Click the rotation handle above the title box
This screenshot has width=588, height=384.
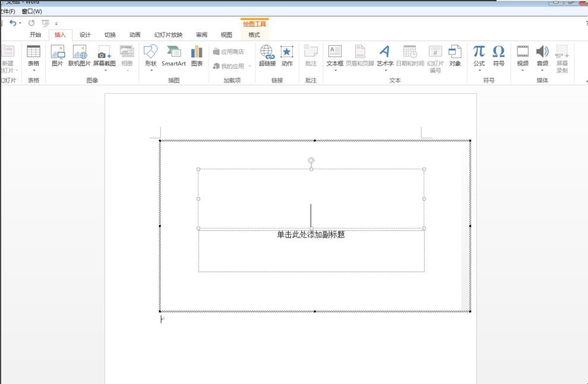point(311,160)
